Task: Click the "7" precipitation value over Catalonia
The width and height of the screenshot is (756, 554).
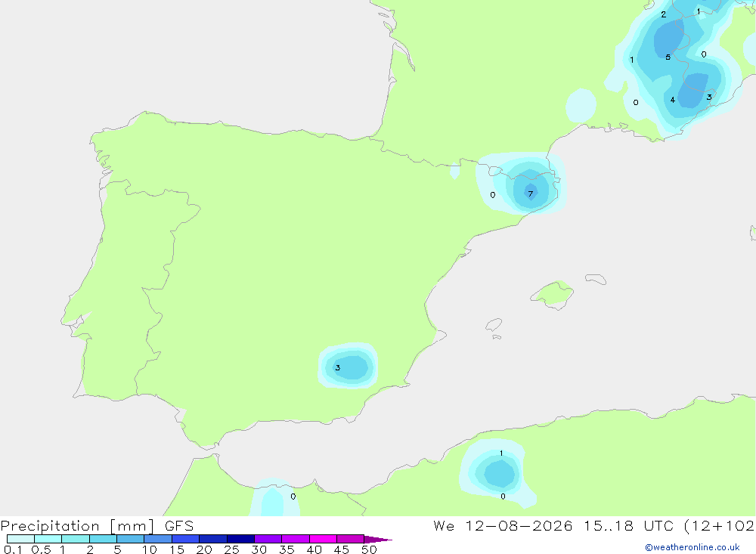Action: click(531, 193)
